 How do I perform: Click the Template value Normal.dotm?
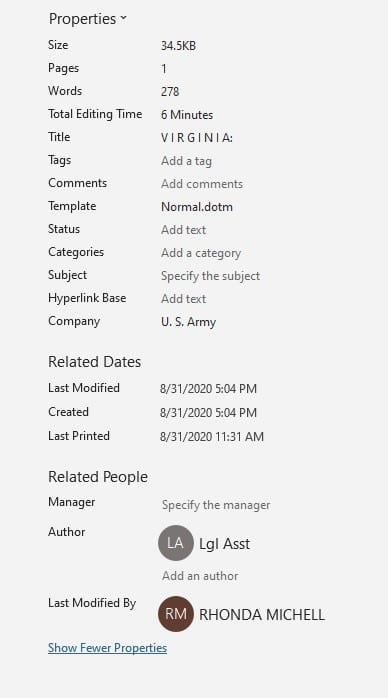[x=197, y=207]
